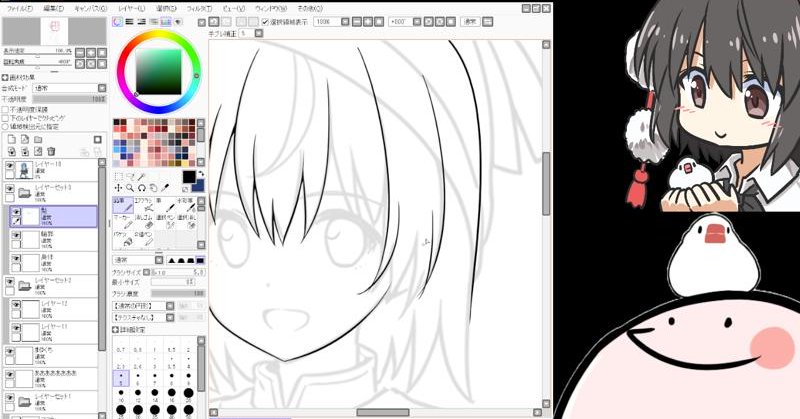This screenshot has height=419, width=800.
Task: Pick brush size 20 from the size list
Action: tap(188, 396)
